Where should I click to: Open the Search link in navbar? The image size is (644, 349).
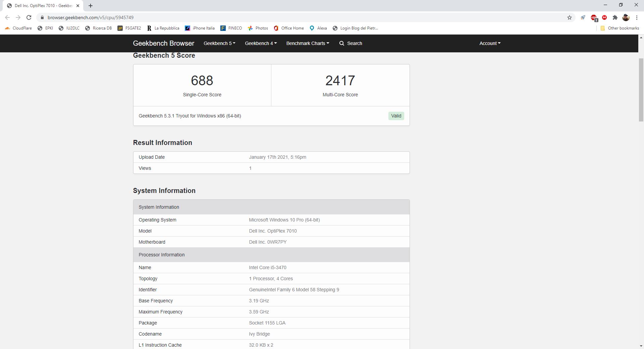(351, 43)
